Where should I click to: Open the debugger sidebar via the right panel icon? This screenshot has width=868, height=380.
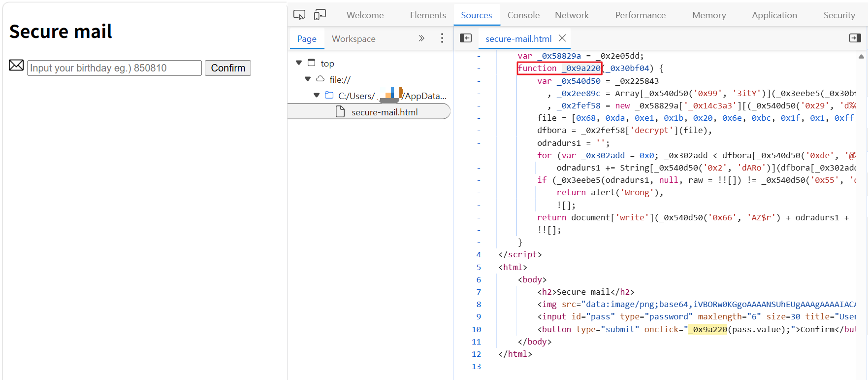point(855,38)
